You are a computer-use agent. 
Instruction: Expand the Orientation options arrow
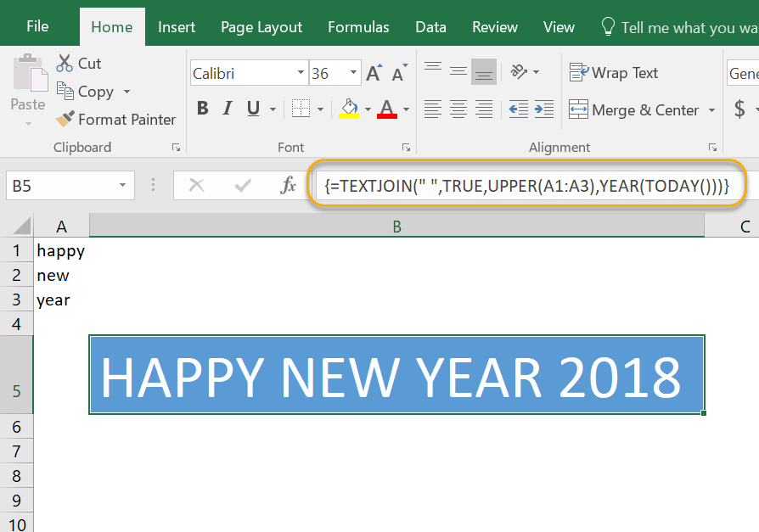(x=536, y=72)
